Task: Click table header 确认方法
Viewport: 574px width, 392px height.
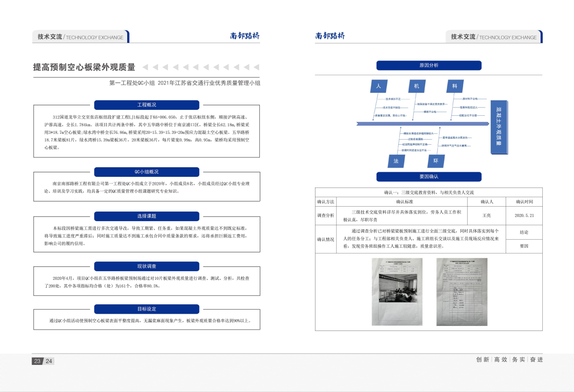Action: pos(326,202)
